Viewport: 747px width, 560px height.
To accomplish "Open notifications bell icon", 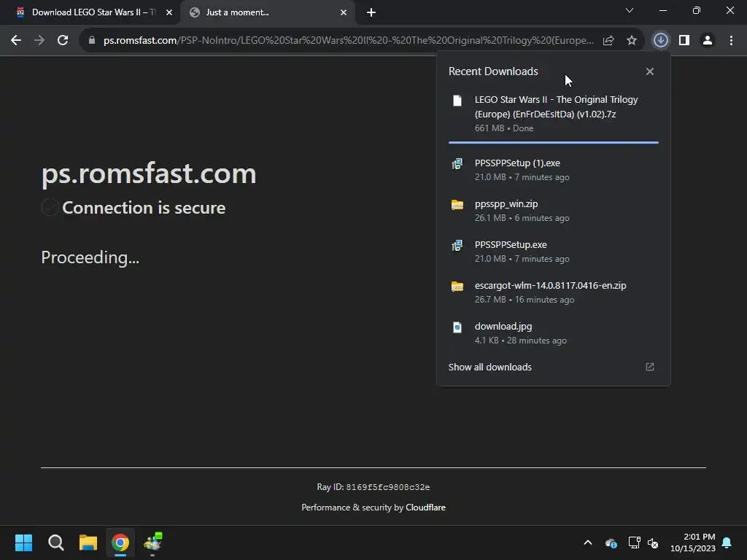I will pyautogui.click(x=727, y=542).
